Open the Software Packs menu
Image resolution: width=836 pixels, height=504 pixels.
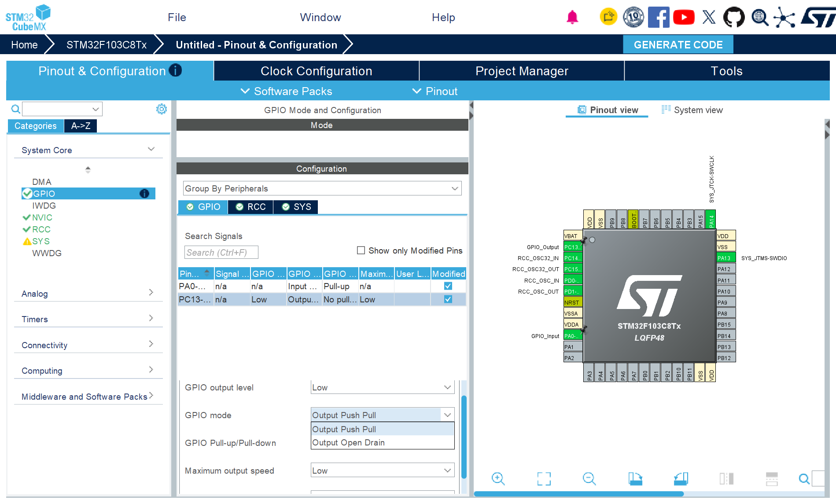click(x=287, y=91)
